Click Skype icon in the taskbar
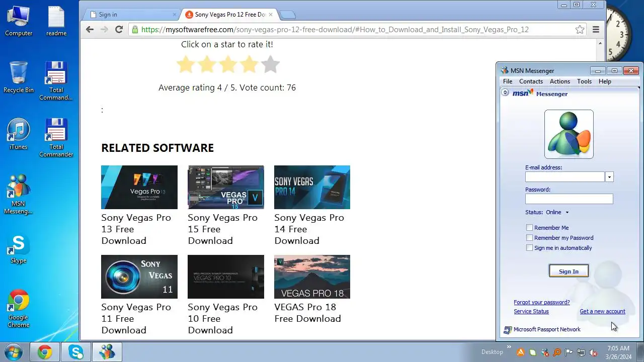Screen dimensions: 644x362 point(76,352)
